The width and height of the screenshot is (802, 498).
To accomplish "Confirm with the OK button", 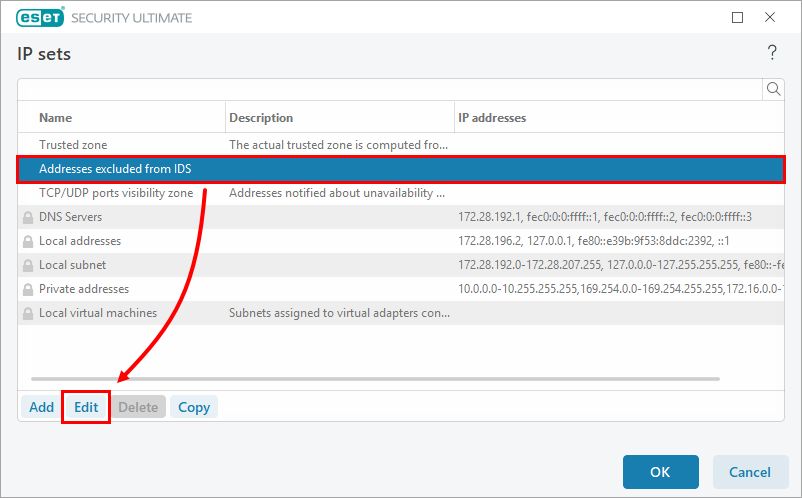I will pos(660,472).
